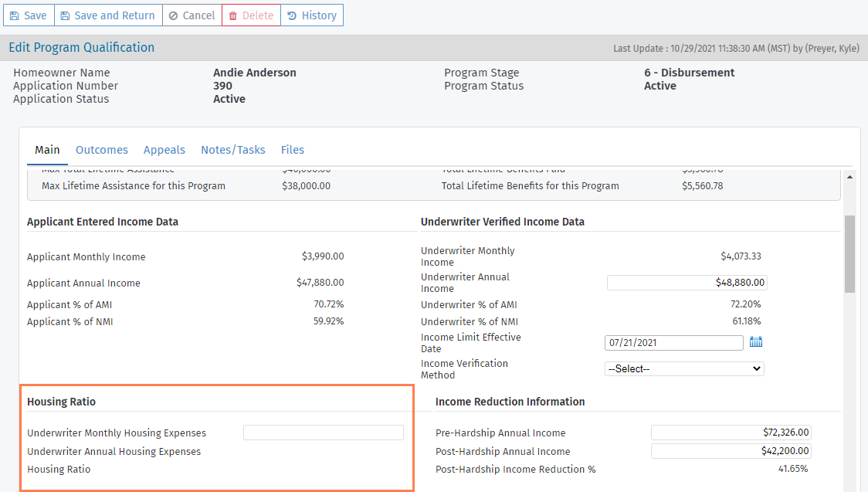Viewport: 868px width, 492px height.
Task: Go to the Notes/Tasks tab
Action: [x=232, y=150]
